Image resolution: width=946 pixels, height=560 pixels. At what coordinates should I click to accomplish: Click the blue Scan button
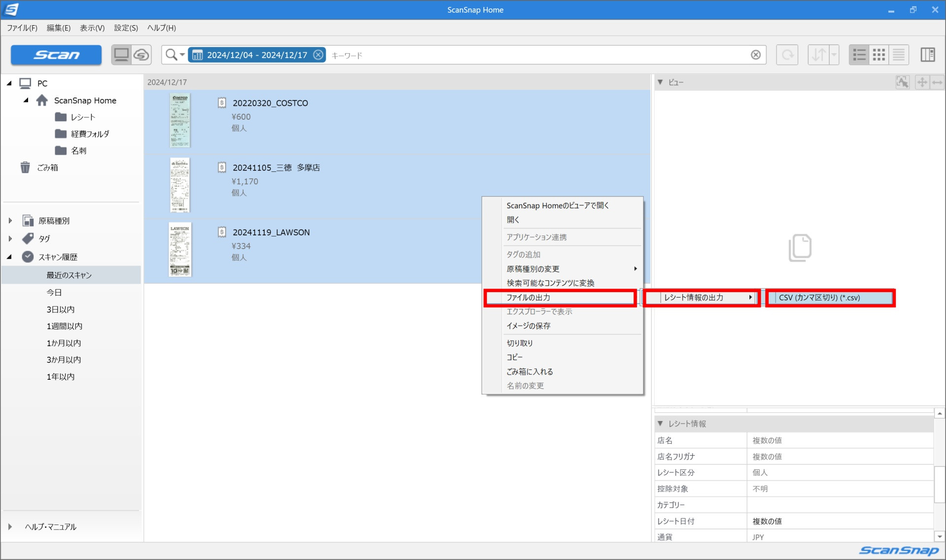coord(56,55)
